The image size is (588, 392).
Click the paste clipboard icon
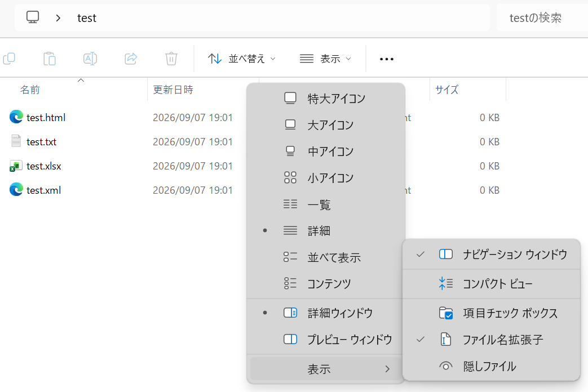(50, 59)
